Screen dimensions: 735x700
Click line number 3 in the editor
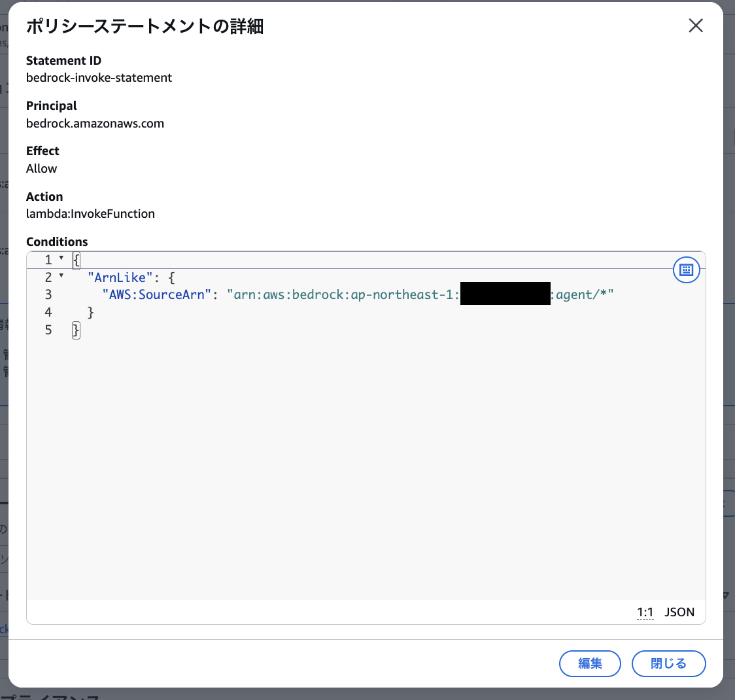point(48,294)
